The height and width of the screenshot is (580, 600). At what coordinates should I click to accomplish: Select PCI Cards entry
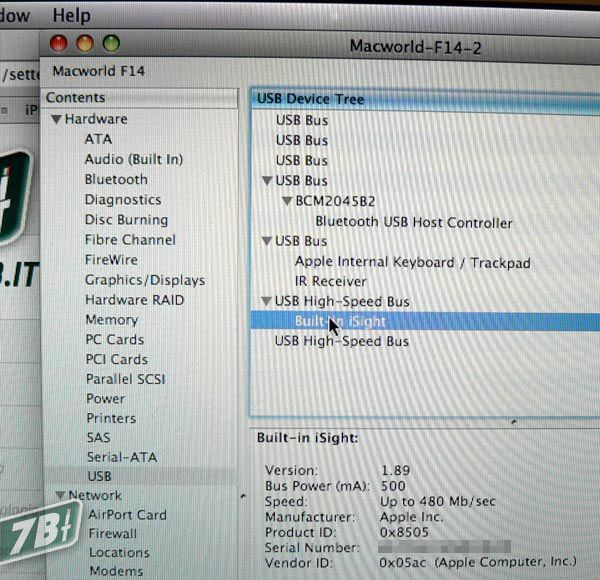(x=117, y=360)
